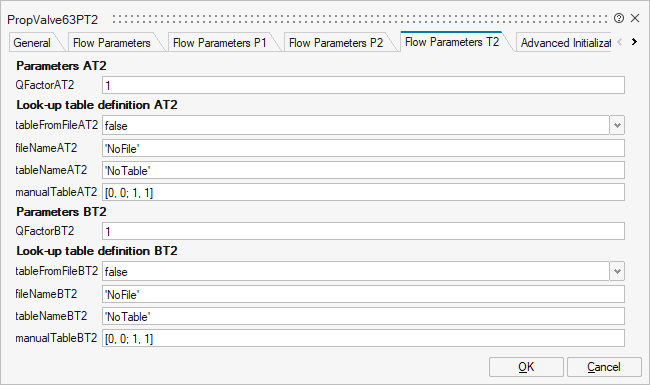Viewport: 650px width, 385px height.
Task: Go to Flow Parameters P2 tab
Action: [336, 43]
